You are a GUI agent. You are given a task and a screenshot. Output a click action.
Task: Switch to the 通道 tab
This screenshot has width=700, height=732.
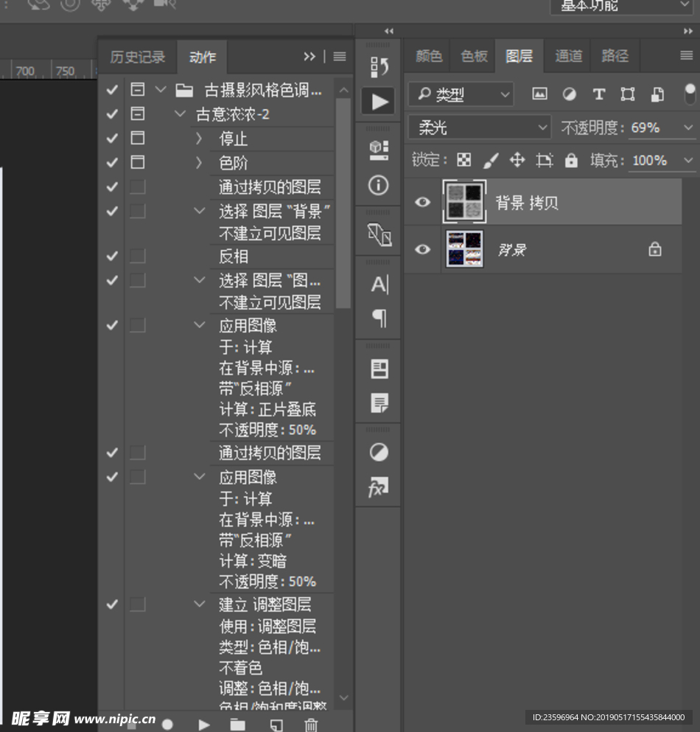567,55
